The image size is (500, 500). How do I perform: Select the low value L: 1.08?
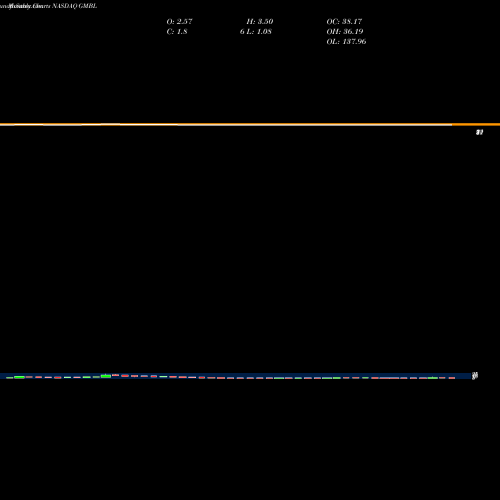click(260, 31)
